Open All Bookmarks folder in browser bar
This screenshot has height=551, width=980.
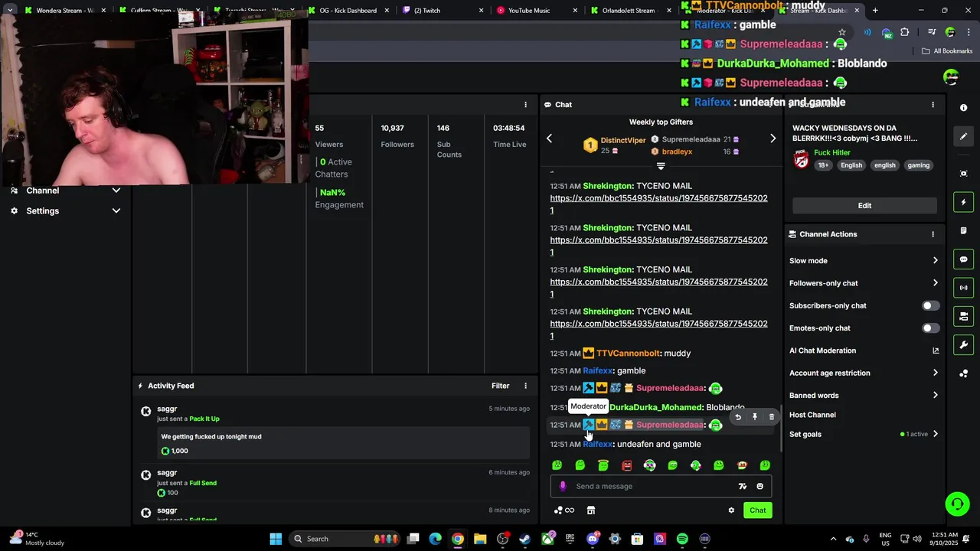(x=947, y=51)
